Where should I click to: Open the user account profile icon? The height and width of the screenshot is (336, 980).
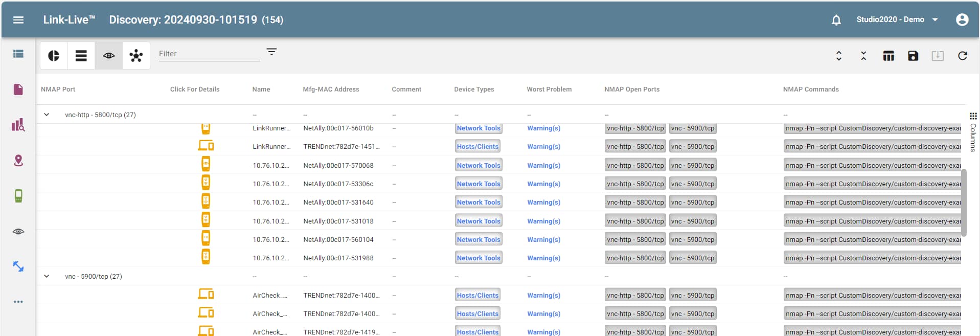point(962,20)
